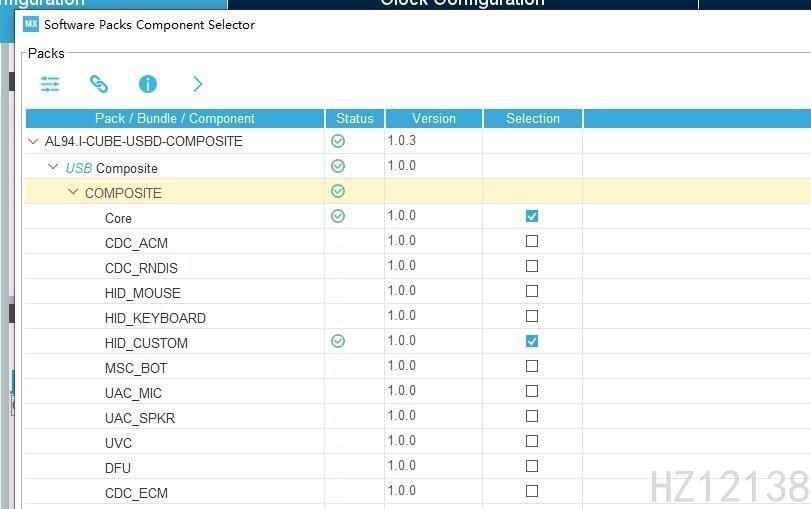Select the USB Composite bundle label
Viewport: 811px width, 509px height.
pos(111,168)
